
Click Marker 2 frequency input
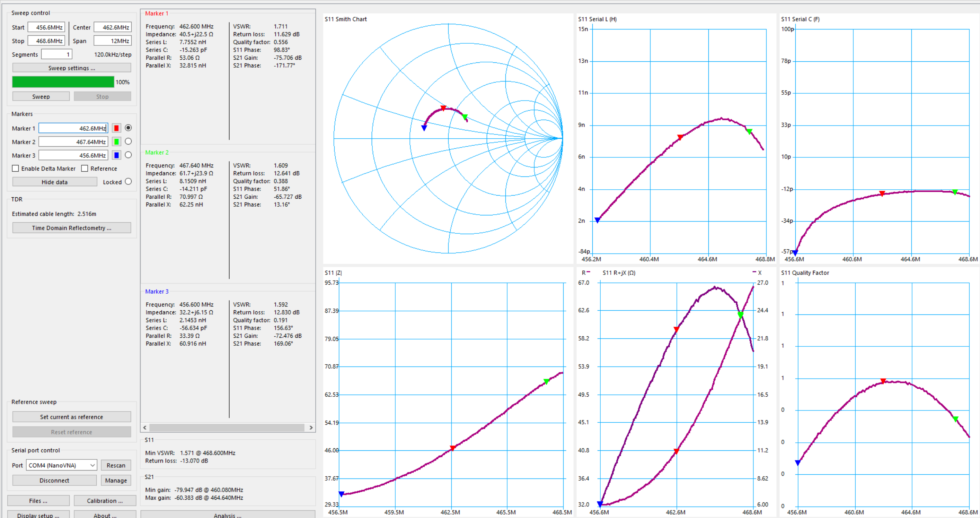point(73,142)
